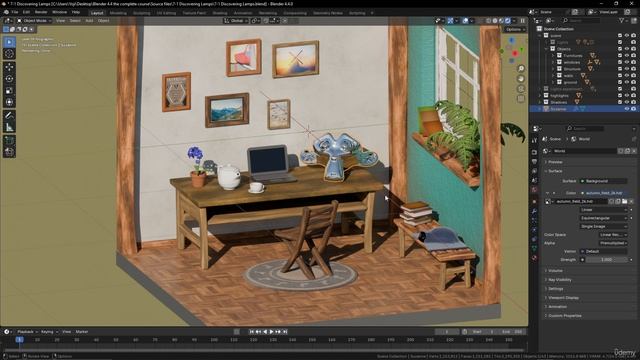Toggle solid viewport shading mode
This screenshot has width=640, height=360.
495,20
